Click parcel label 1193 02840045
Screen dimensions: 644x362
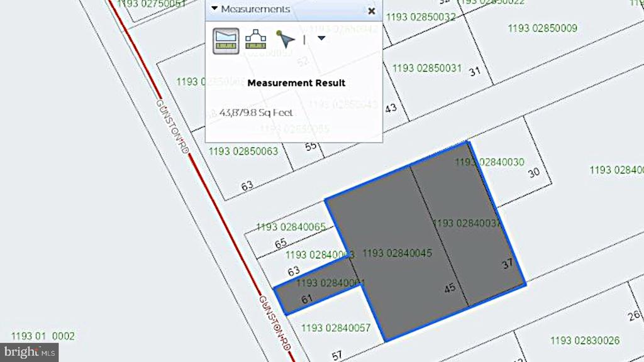coord(397,253)
